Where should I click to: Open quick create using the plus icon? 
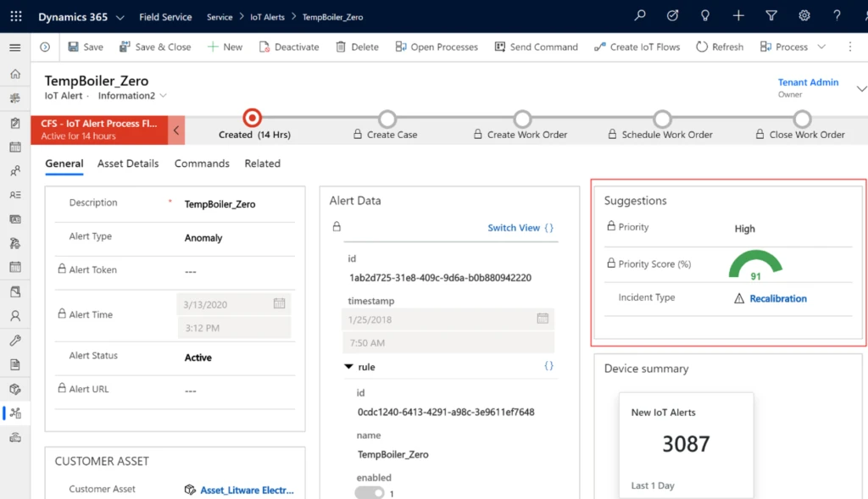(737, 15)
